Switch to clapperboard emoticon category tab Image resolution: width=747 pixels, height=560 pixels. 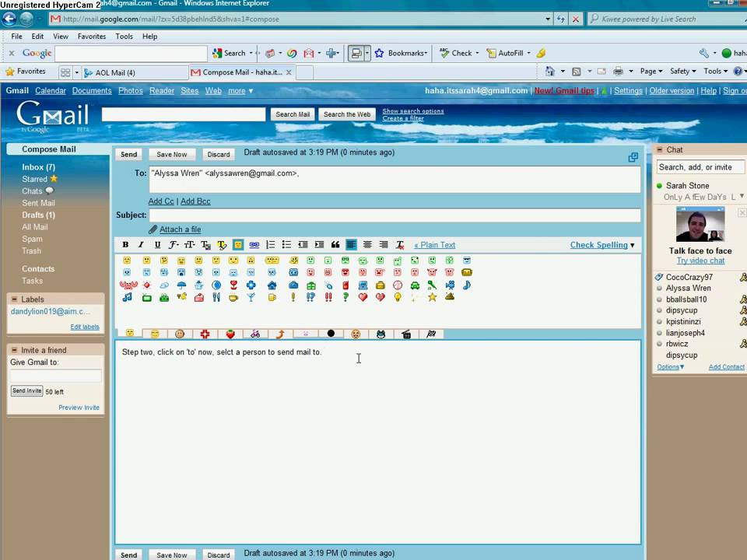[x=406, y=334]
